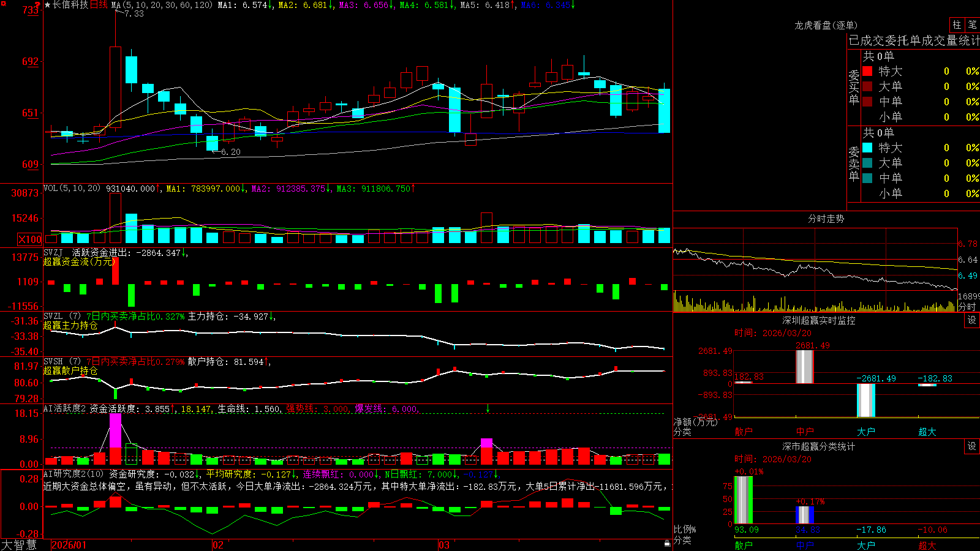Click the 龙虎看盘(逐单) panel title
Screen dimensions: 980x551
click(x=826, y=25)
